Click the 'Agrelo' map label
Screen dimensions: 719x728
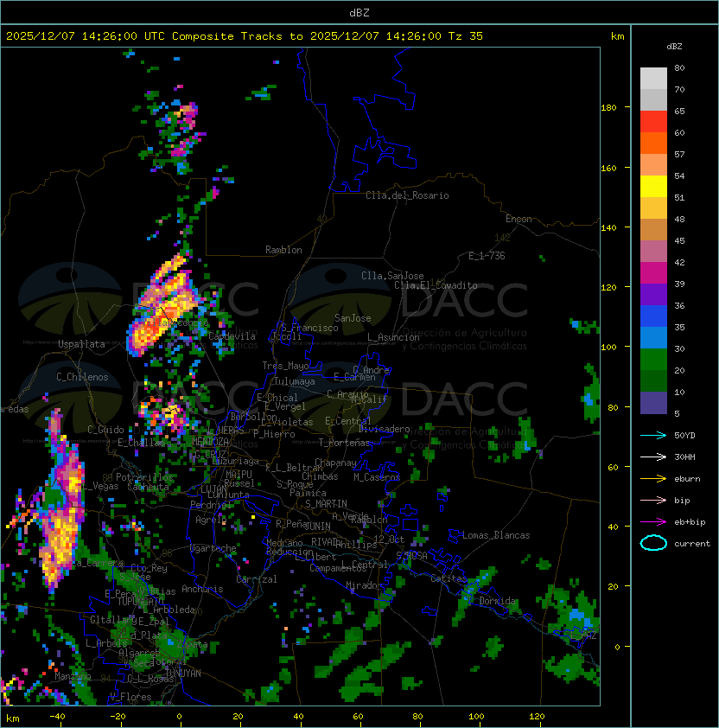pyautogui.click(x=211, y=520)
